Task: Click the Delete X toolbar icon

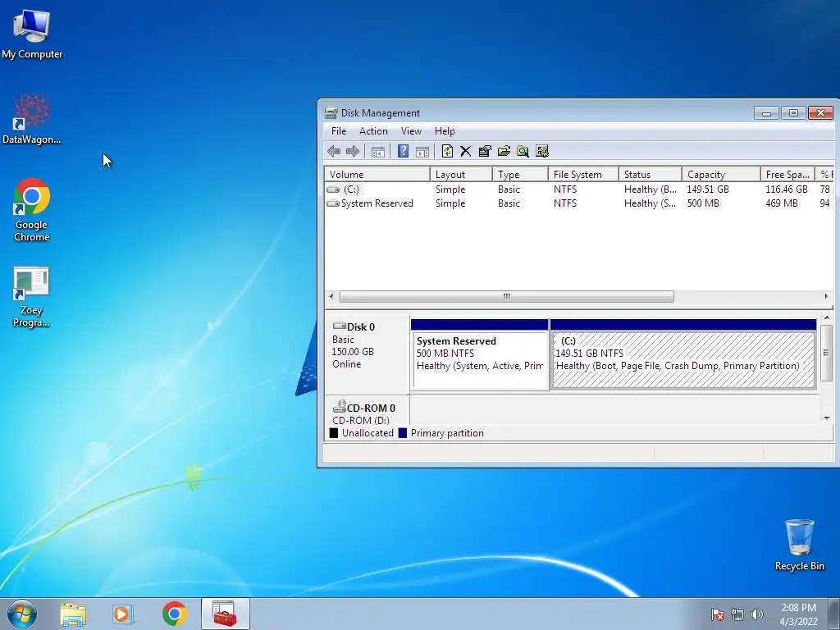Action: tap(466, 152)
